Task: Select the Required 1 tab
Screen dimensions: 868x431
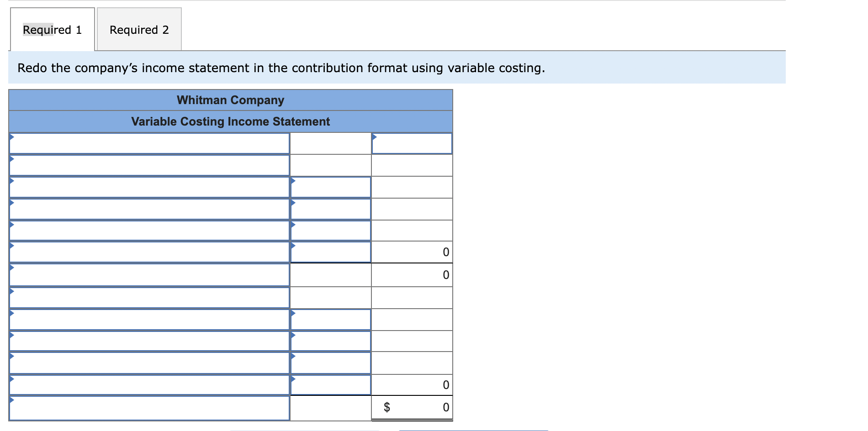Action: pyautogui.click(x=52, y=29)
